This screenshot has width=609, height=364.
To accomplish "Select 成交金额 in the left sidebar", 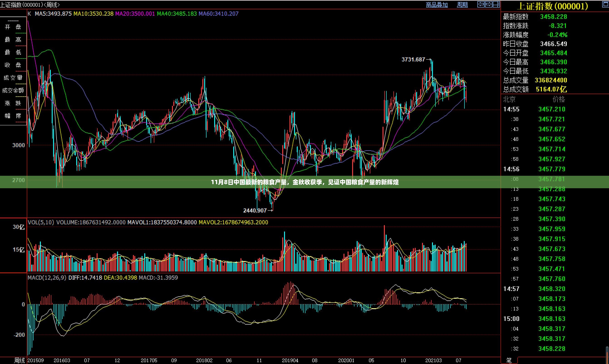I will [13, 90].
